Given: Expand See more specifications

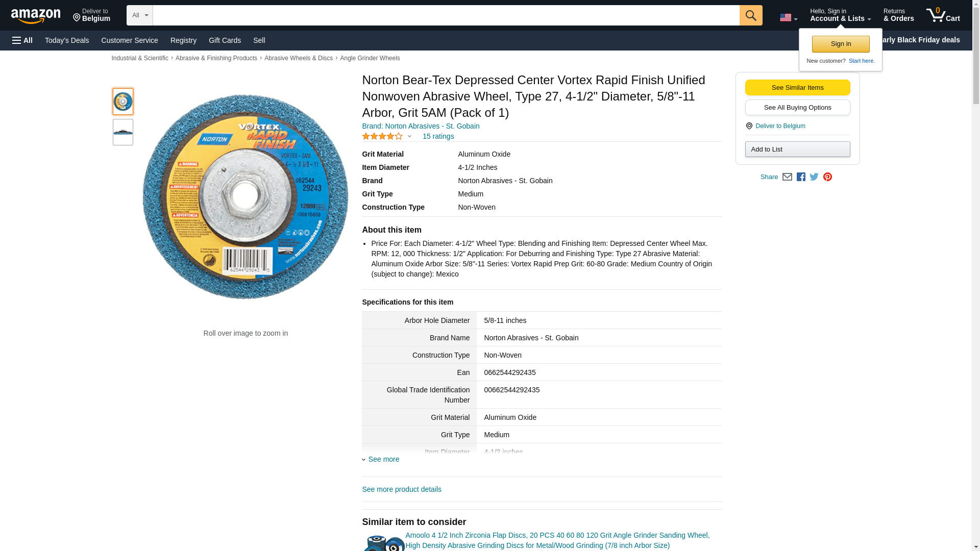Looking at the screenshot, I should pyautogui.click(x=383, y=459).
